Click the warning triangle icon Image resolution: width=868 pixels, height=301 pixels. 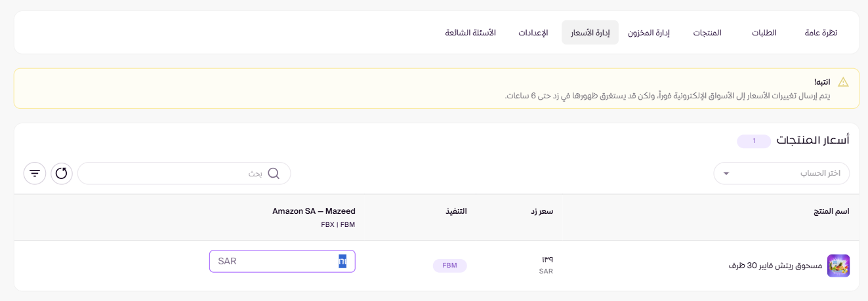(x=843, y=82)
